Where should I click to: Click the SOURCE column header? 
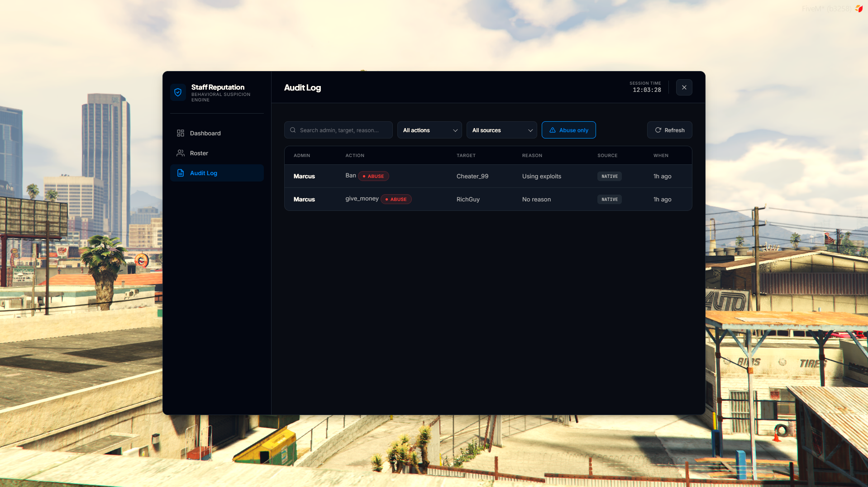coord(607,155)
